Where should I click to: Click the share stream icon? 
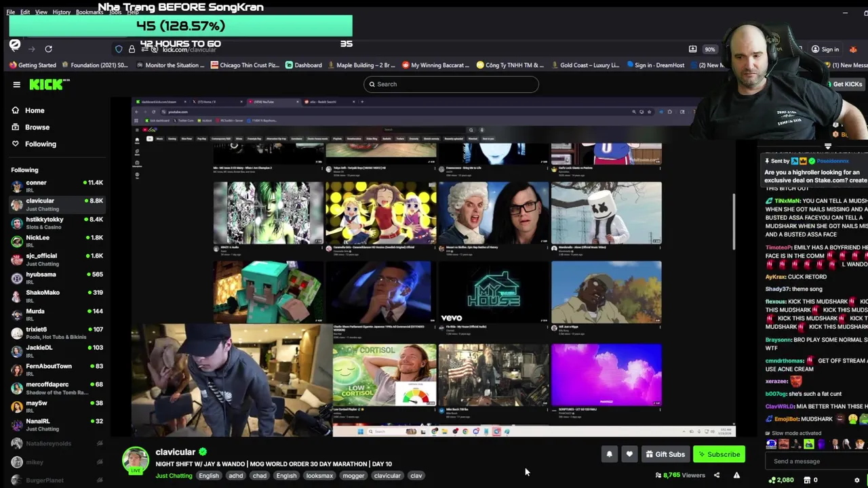(x=717, y=475)
